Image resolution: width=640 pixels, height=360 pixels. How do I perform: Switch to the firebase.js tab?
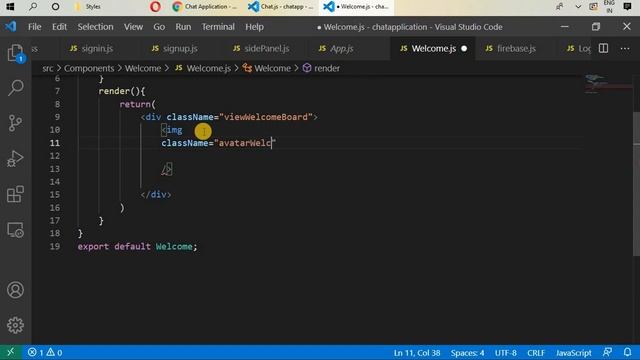coord(516,48)
